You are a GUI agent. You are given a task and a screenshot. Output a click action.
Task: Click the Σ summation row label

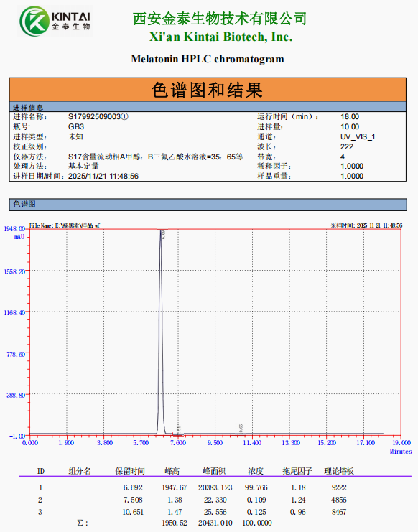(x=83, y=523)
